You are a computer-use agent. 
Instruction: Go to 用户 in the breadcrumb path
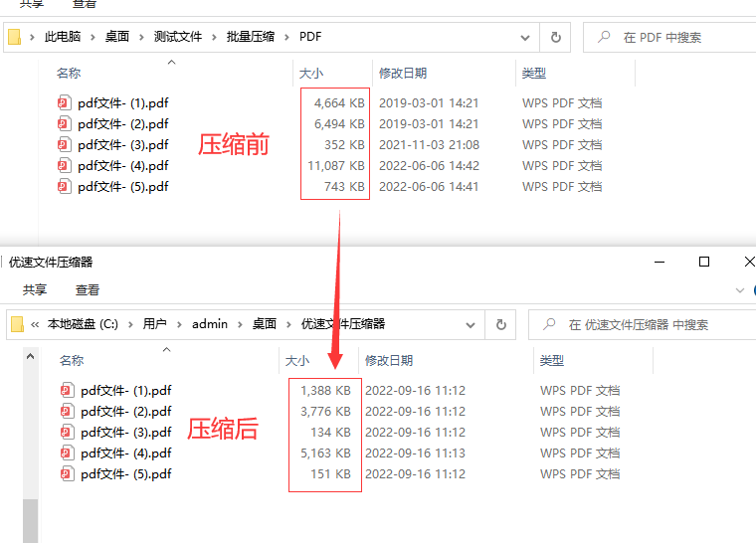pyautogui.click(x=155, y=324)
